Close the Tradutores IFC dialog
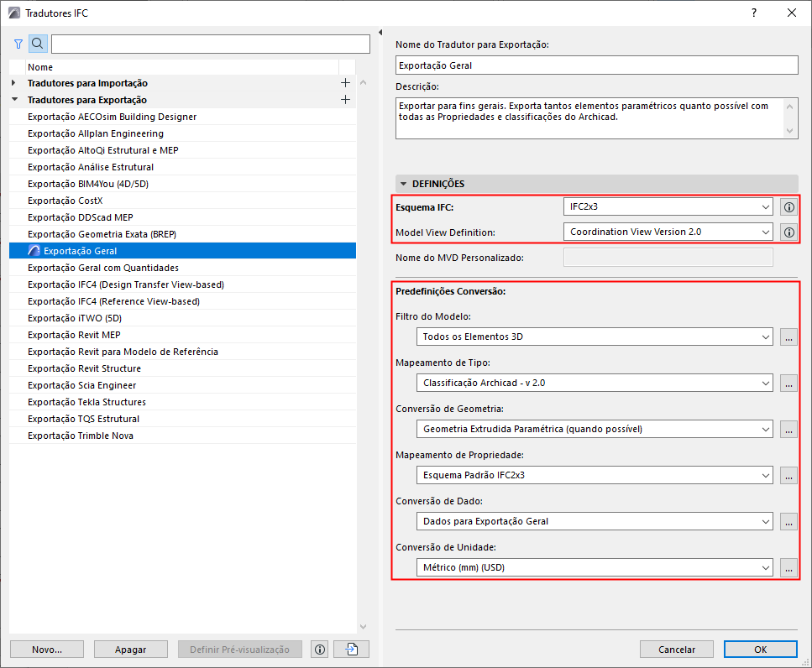Image resolution: width=812 pixels, height=668 pixels. [792, 13]
